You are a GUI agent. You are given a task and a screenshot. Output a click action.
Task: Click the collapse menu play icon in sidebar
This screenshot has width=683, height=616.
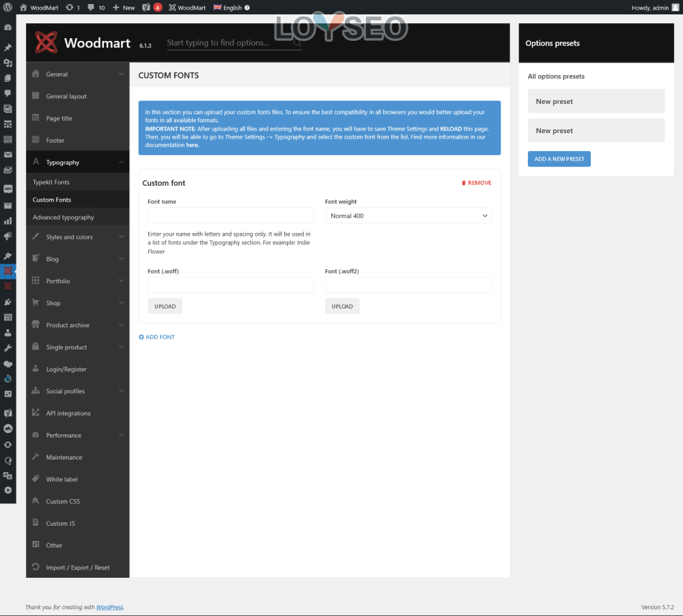click(x=8, y=490)
